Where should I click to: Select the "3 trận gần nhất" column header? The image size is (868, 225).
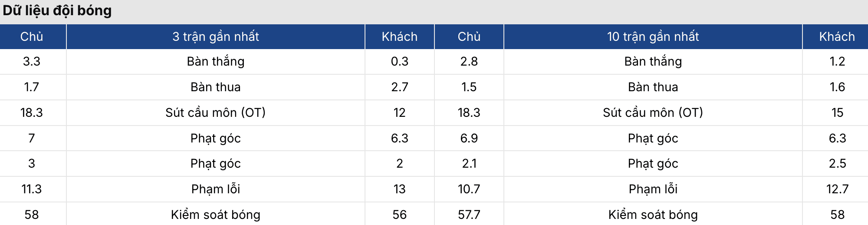tap(215, 36)
